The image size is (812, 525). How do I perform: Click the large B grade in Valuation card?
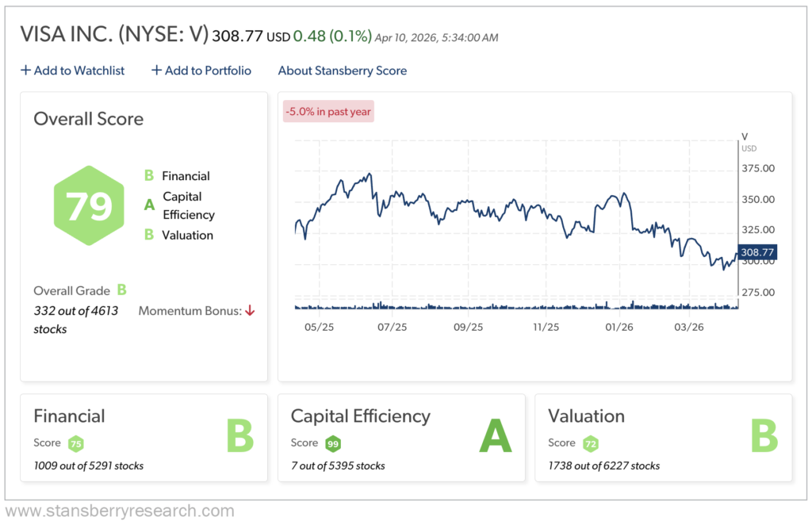coord(764,436)
